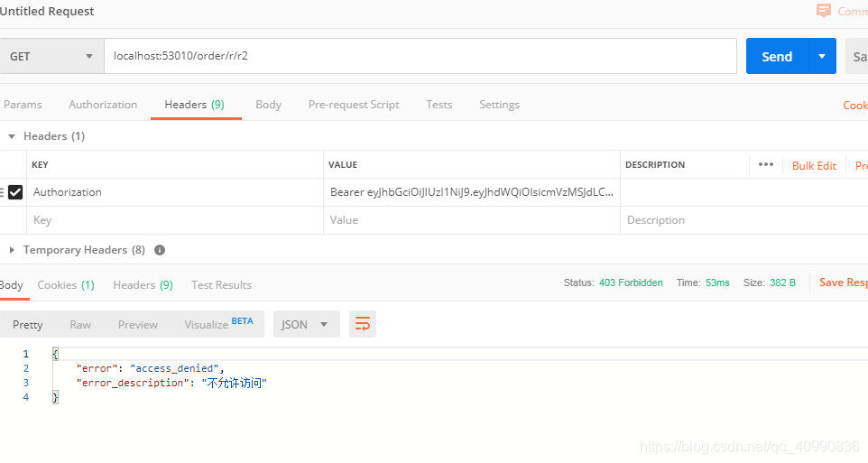Open the Settings tab
The height and width of the screenshot is (463, 868).
coord(499,105)
